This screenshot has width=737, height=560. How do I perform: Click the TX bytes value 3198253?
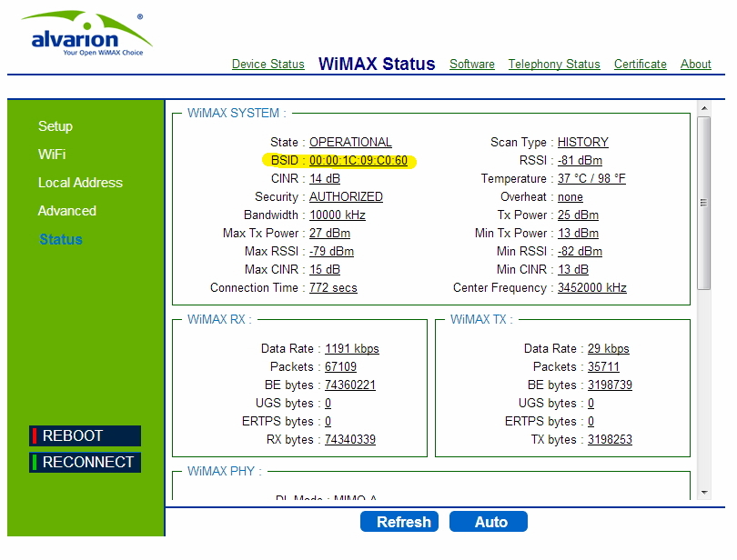[x=611, y=439]
